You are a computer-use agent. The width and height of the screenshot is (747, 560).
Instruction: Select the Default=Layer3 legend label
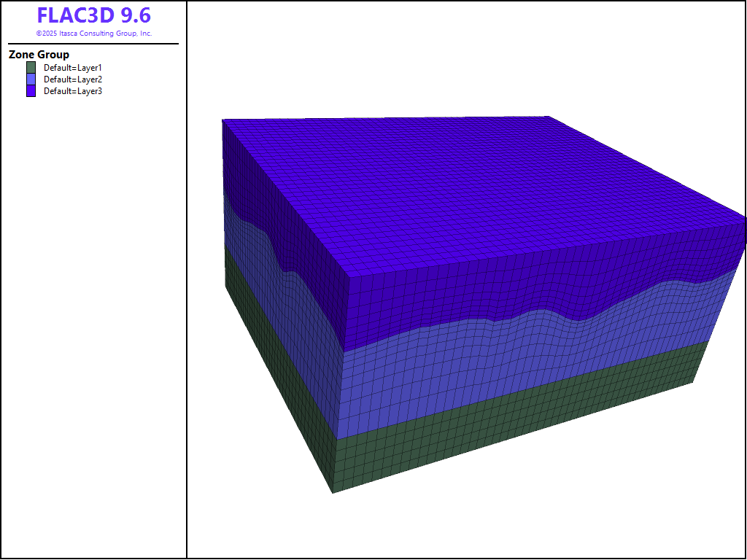pyautogui.click(x=72, y=91)
